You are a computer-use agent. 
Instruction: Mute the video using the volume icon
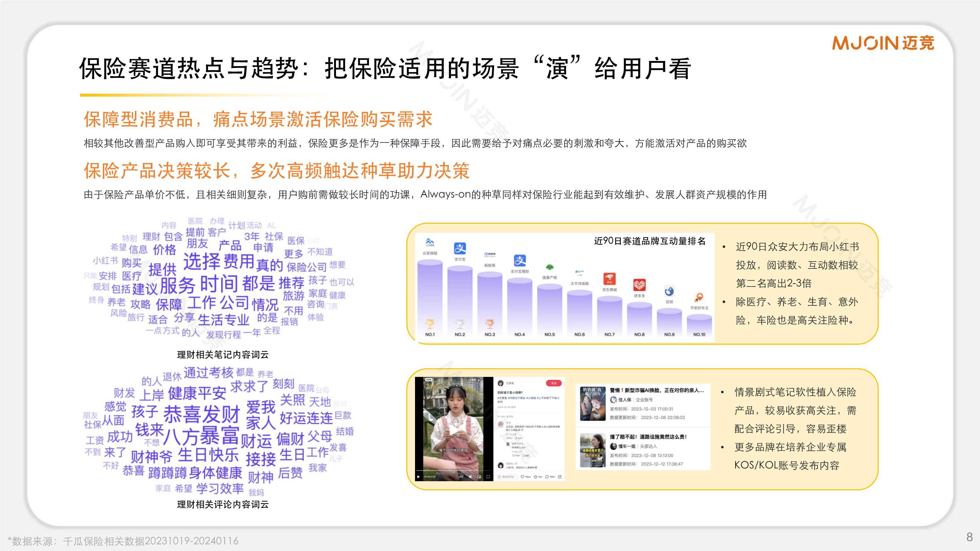(x=471, y=477)
